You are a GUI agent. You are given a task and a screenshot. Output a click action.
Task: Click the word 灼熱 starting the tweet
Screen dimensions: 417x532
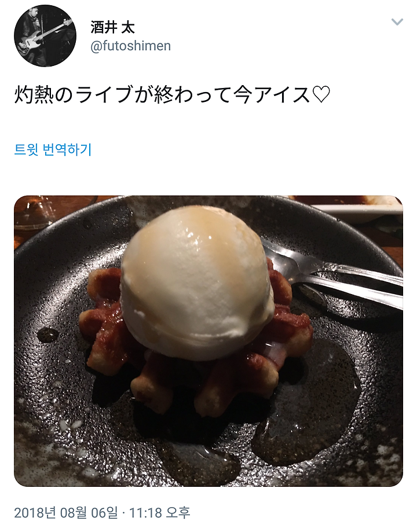click(x=33, y=95)
